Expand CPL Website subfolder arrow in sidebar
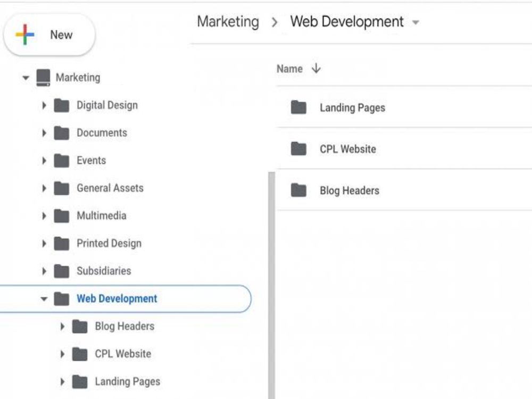 pos(62,354)
